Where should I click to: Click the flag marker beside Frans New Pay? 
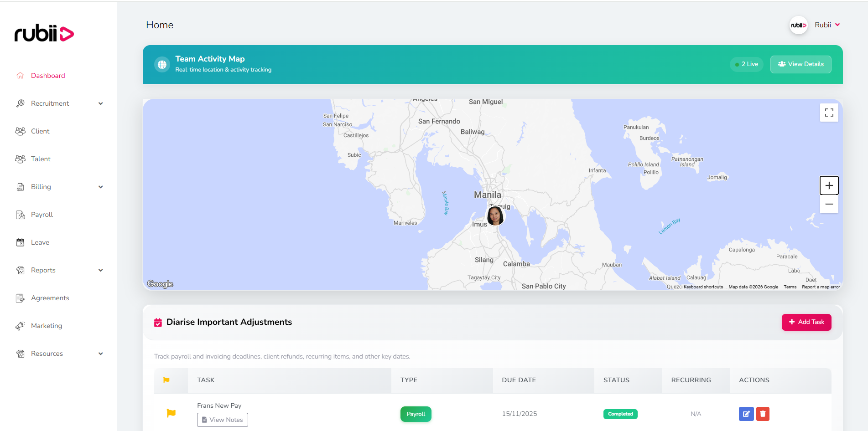click(171, 413)
